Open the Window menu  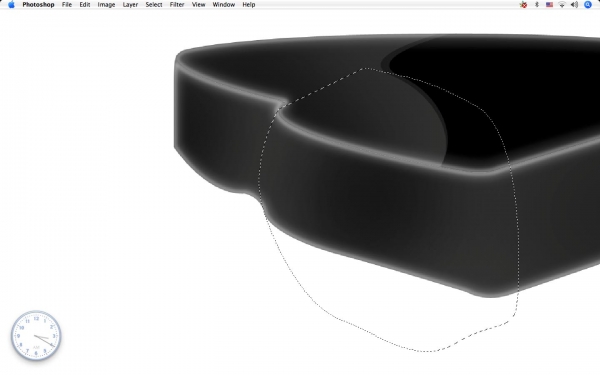223,5
